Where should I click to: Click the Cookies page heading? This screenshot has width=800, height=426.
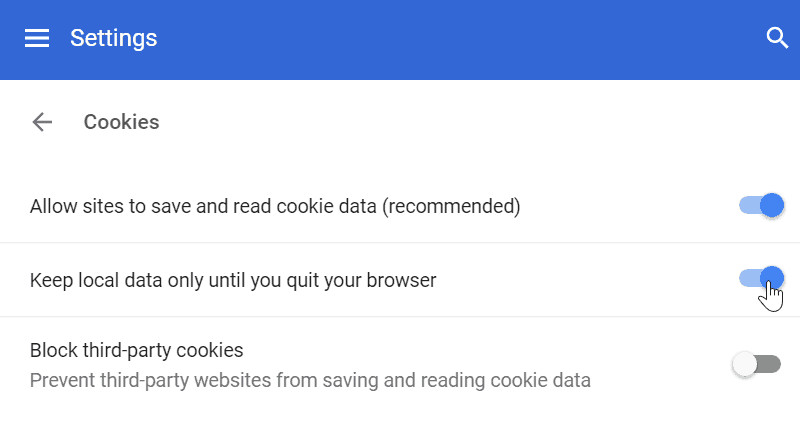coord(121,122)
